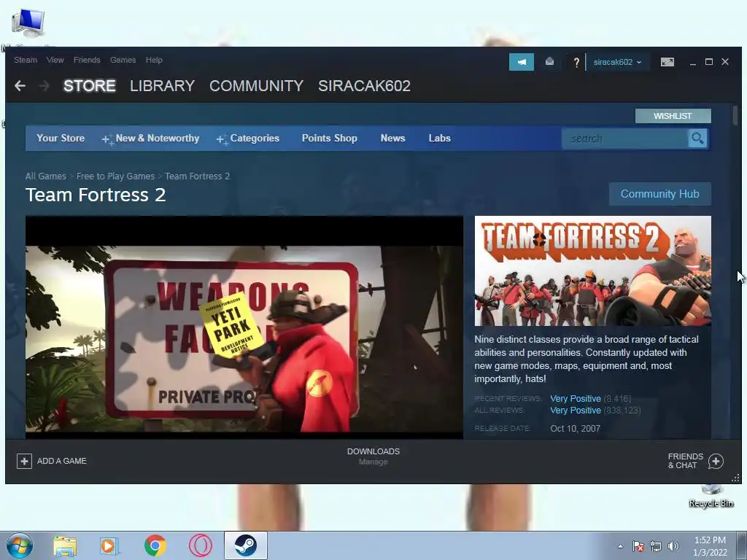Click recent reviews Very Positive link
The height and width of the screenshot is (560, 747).
click(x=576, y=399)
